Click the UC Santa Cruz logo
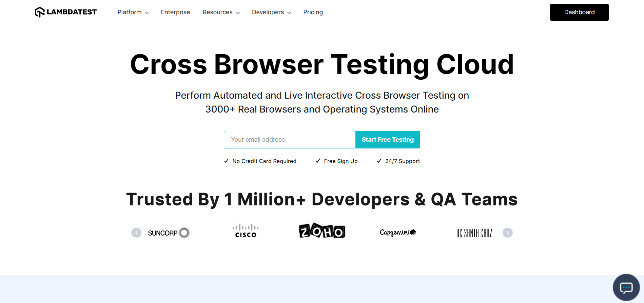 pyautogui.click(x=474, y=233)
